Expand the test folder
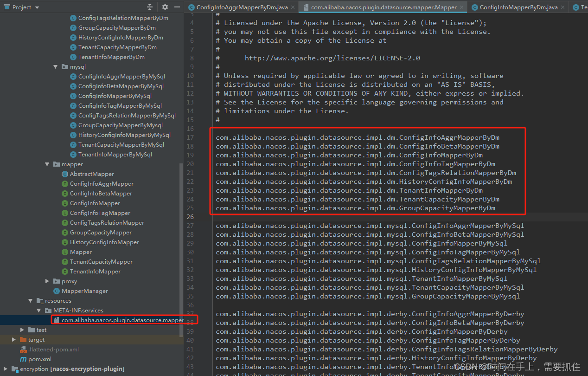The image size is (588, 376). 22,330
